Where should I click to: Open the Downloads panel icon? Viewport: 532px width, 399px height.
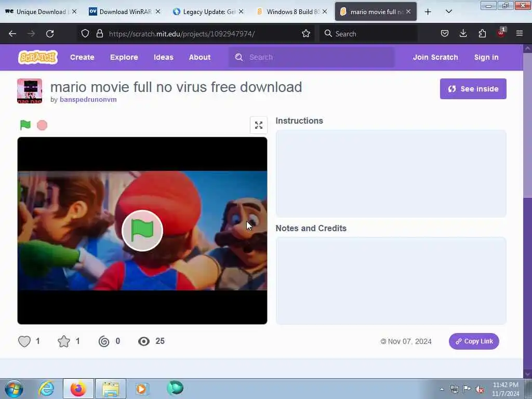(463, 33)
